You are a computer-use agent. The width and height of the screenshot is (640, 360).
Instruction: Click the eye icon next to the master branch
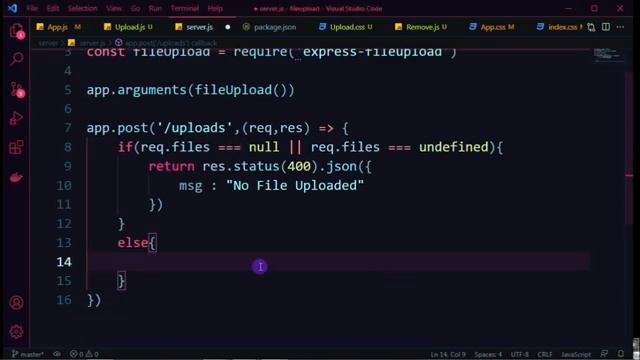point(57,354)
